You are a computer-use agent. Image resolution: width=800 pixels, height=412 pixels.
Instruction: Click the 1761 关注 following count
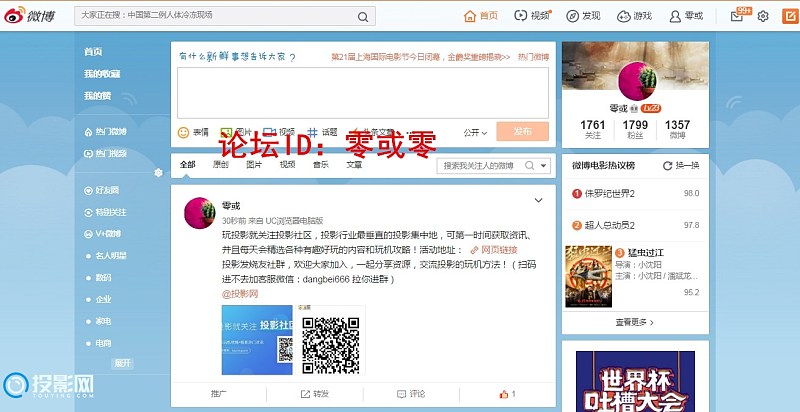(x=592, y=130)
